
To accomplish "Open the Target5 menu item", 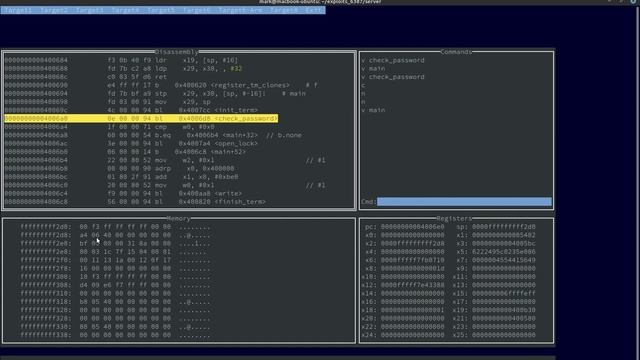I will pos(161,10).
